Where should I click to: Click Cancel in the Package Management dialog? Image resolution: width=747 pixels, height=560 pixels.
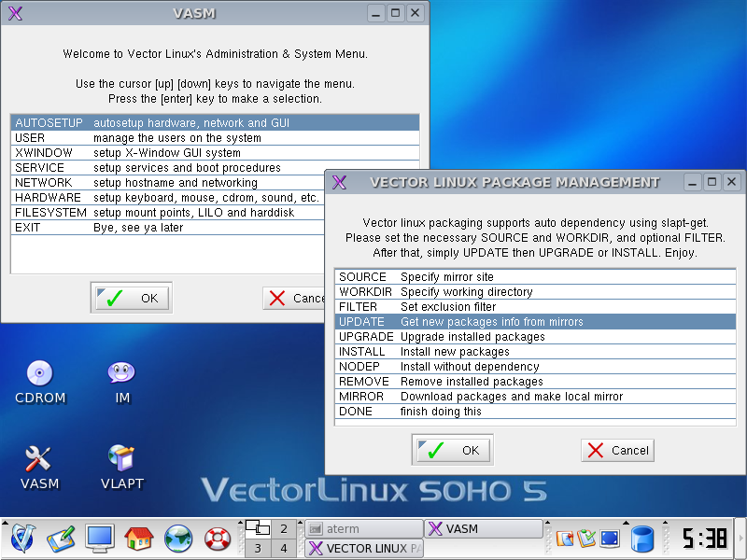[x=617, y=450]
